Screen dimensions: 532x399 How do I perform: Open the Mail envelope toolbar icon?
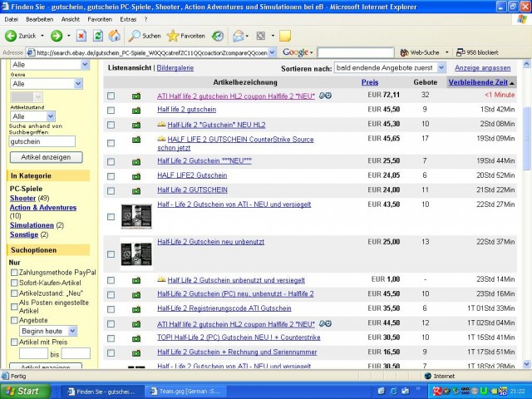pyautogui.click(x=239, y=36)
